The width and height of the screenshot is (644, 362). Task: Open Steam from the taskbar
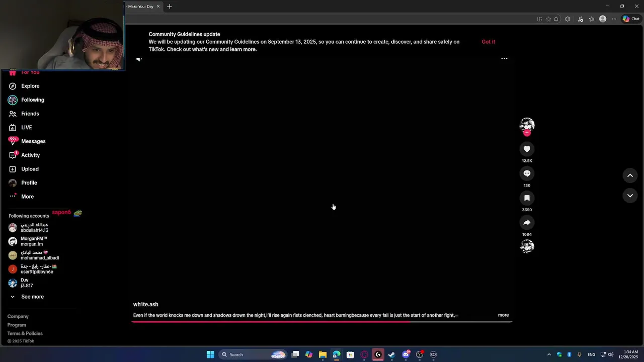pyautogui.click(x=392, y=354)
